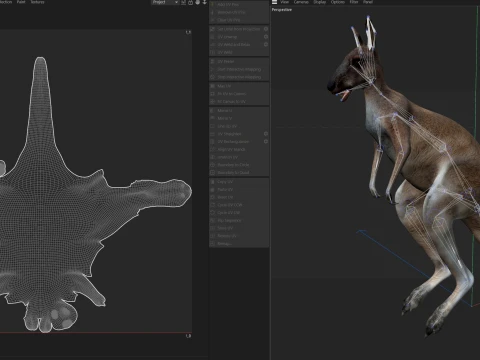Screen dimensions: 480x360
Task: Open the Paint menu in the UV editor
Action: [x=21, y=2]
